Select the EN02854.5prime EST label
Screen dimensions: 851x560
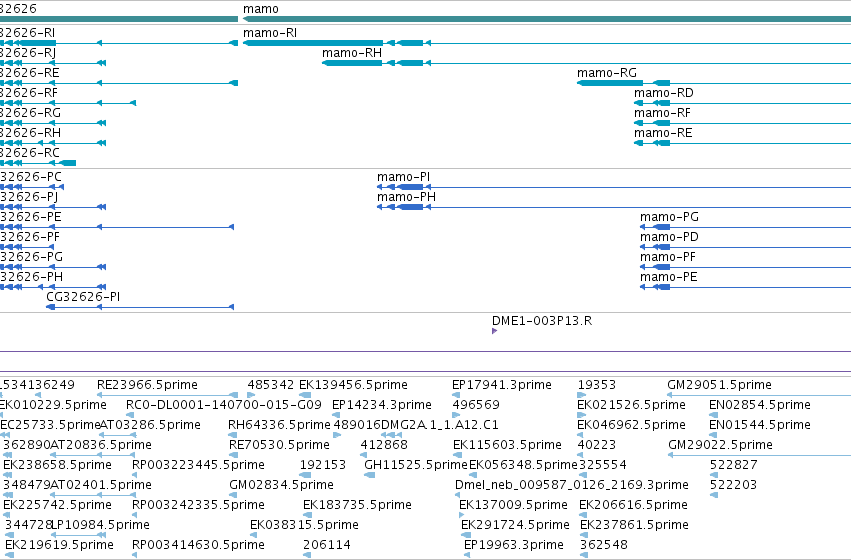tap(760, 405)
